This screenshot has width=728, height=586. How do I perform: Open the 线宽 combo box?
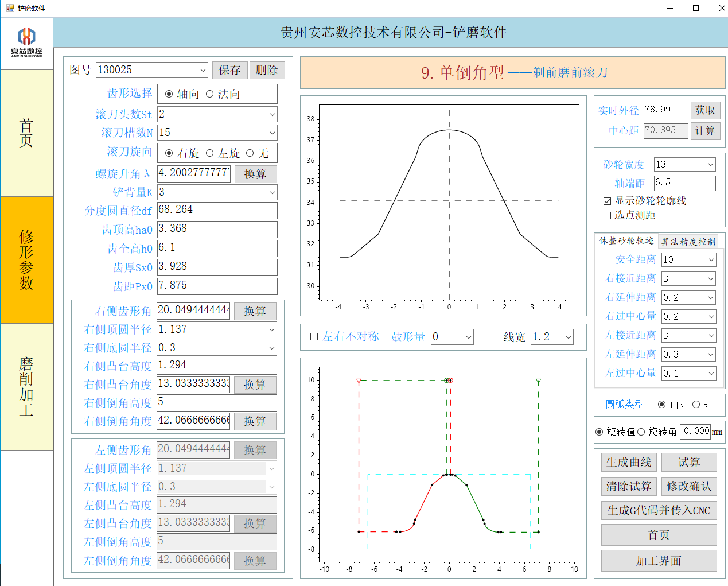click(568, 337)
